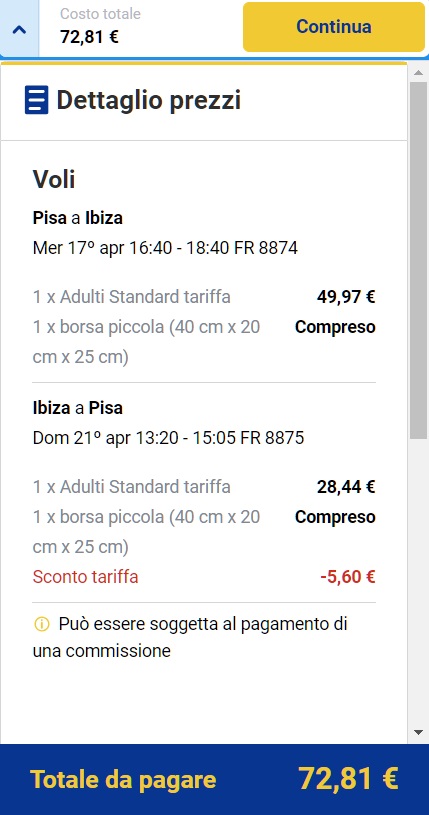Select the Pisa a Ibiza route title
429x815 pixels.
[x=77, y=218]
